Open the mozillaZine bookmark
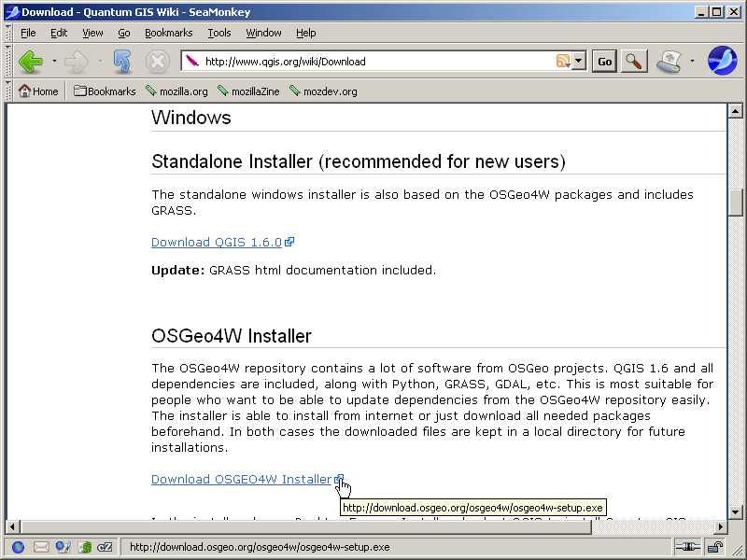The width and height of the screenshot is (747, 560). click(x=248, y=91)
